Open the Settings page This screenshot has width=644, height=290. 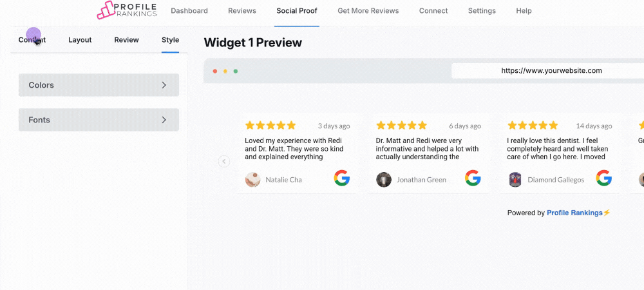point(482,11)
